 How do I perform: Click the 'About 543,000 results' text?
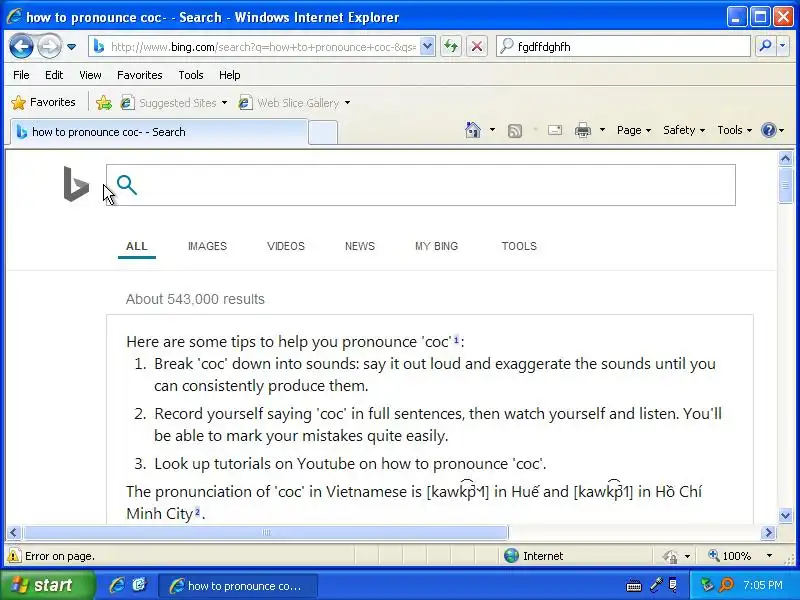195,299
